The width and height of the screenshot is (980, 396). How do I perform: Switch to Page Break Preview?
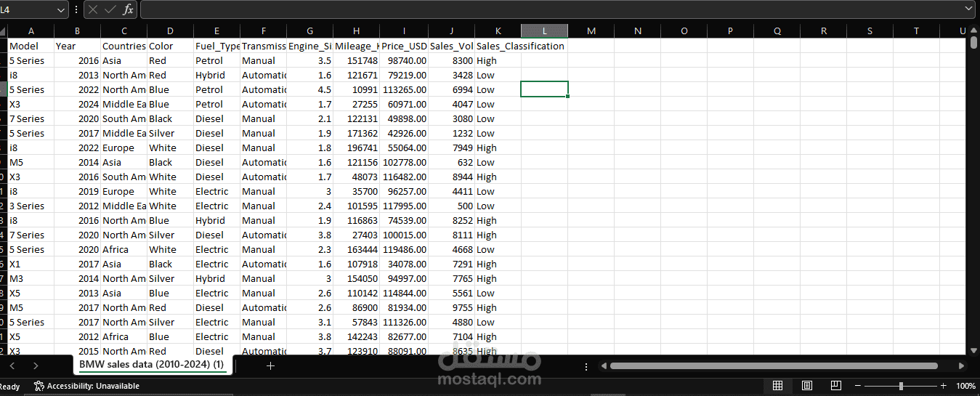(836, 386)
